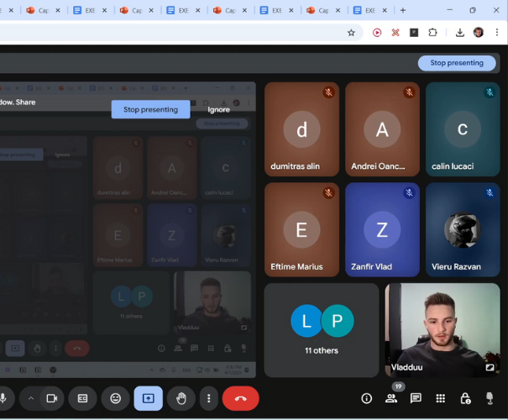Click the P avatar in 11 others tile
The height and width of the screenshot is (420, 508).
[x=338, y=321]
